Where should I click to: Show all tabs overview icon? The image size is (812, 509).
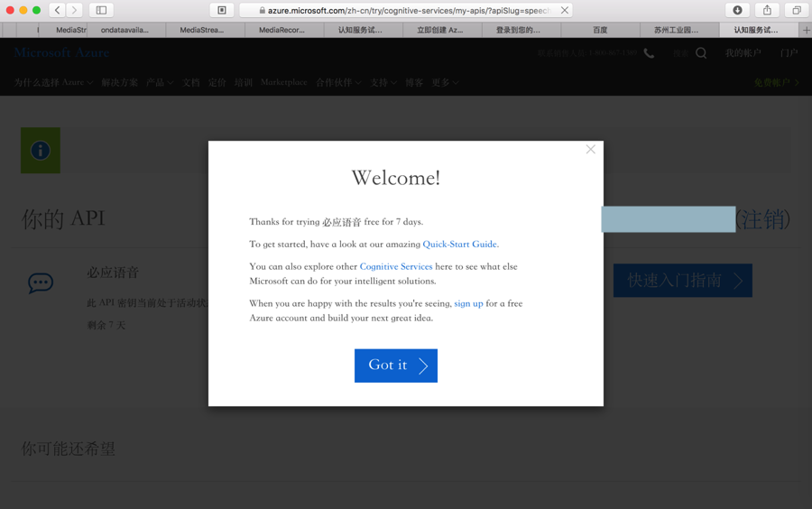point(797,10)
